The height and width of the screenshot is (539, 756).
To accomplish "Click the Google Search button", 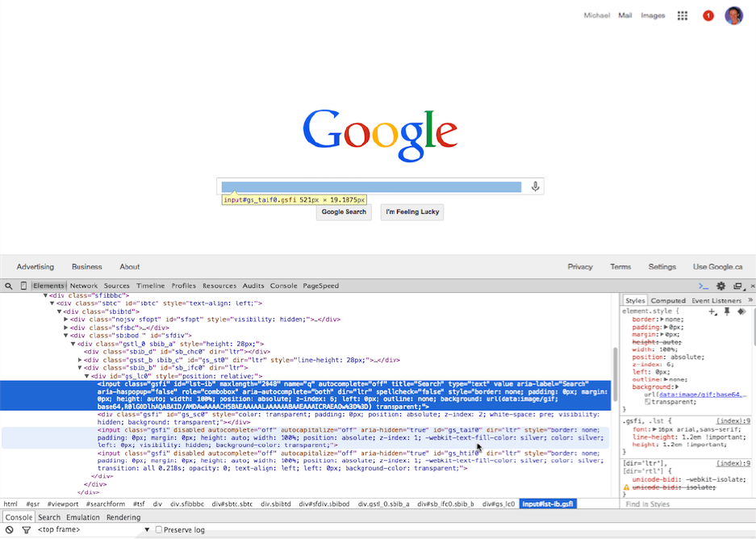I will click(344, 212).
